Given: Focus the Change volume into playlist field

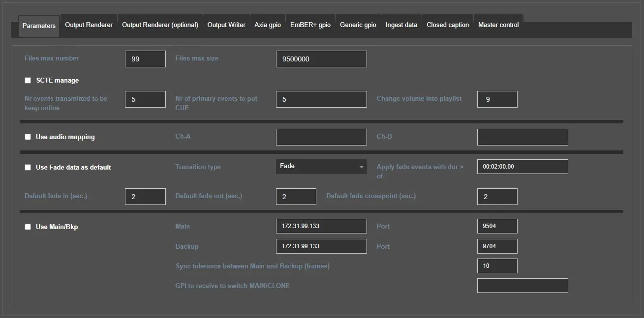Looking at the screenshot, I should (x=497, y=99).
